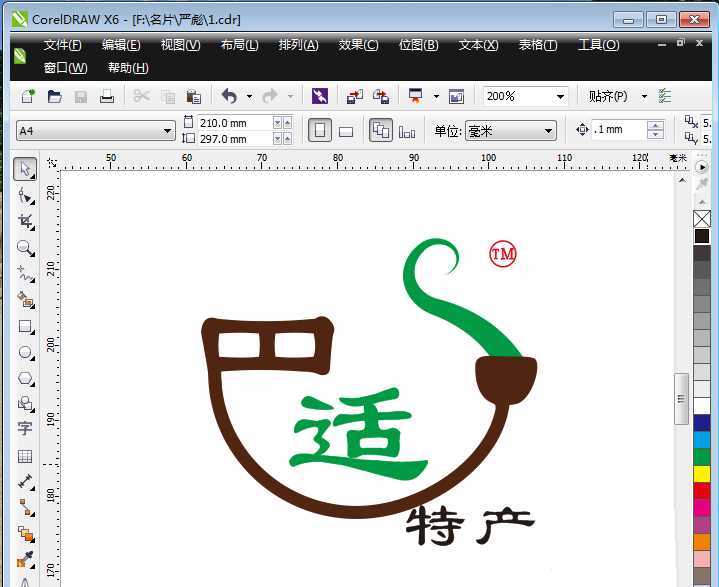Select the Dimension tool

25,482
